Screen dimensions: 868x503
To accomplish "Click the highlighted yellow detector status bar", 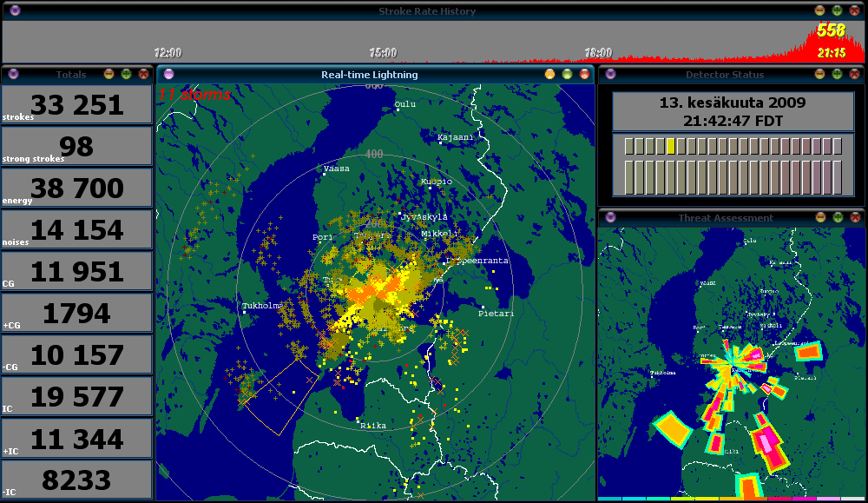I will coord(670,146).
